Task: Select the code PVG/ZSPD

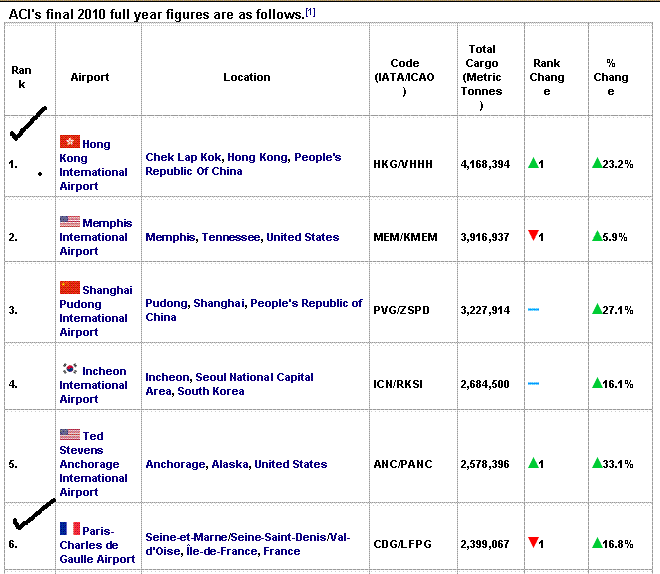Action: 401,310
